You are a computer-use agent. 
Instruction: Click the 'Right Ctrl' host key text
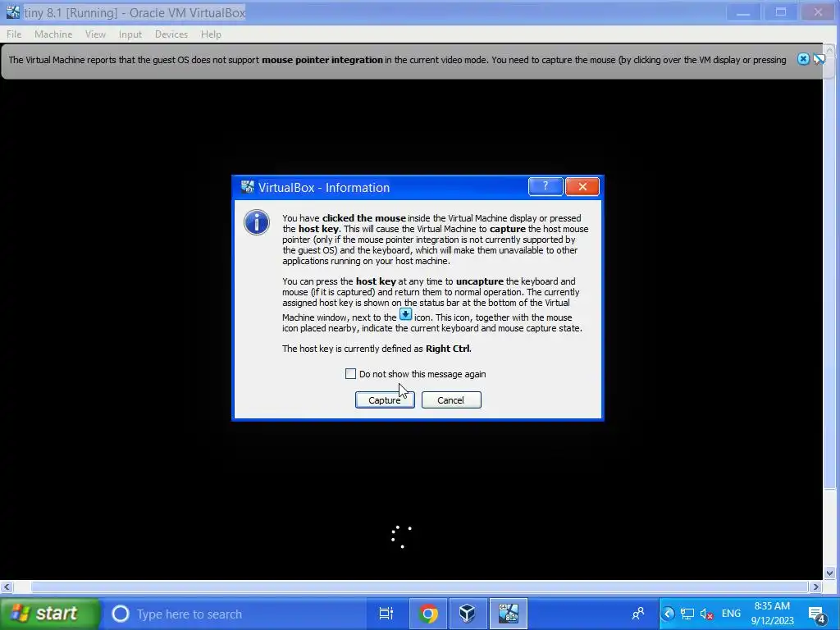click(x=448, y=349)
